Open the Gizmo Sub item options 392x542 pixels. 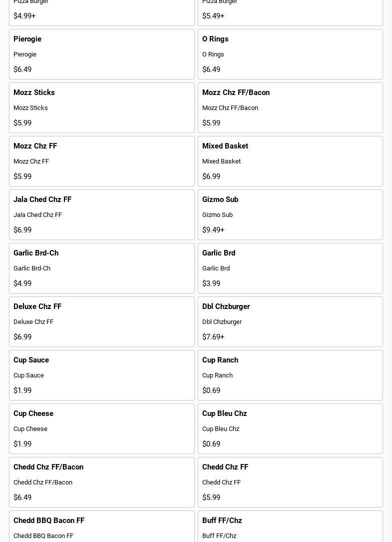[290, 214]
